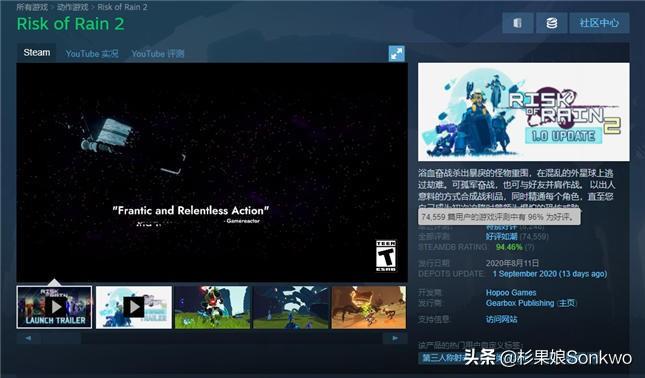Viewport: 645px width, 378px height.
Task: Switch to the YouTube 评测 tab
Action: click(x=158, y=53)
